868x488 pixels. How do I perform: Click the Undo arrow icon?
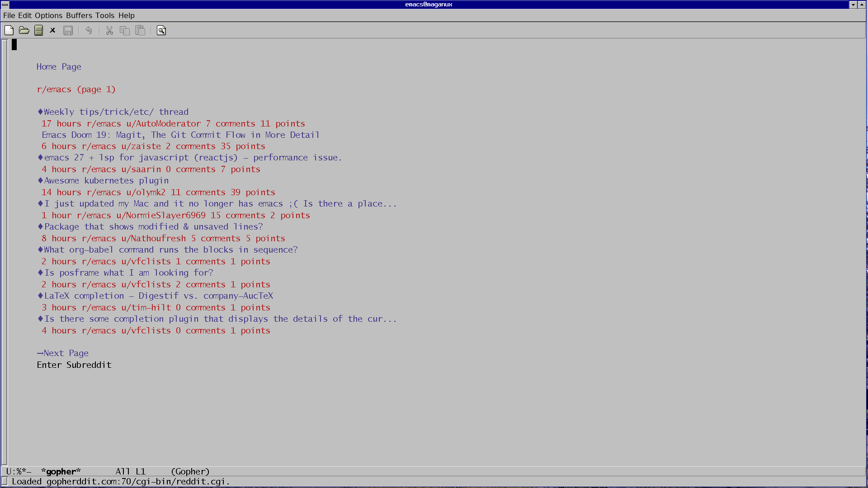click(89, 30)
